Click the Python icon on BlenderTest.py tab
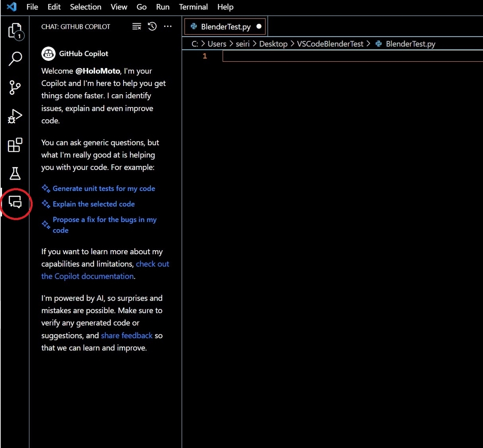 tap(194, 26)
